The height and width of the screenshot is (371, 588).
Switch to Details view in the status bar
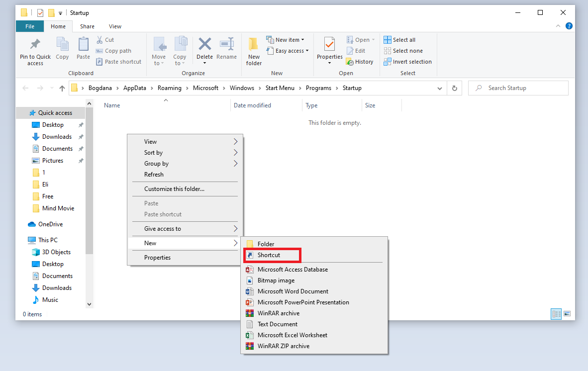pyautogui.click(x=556, y=314)
